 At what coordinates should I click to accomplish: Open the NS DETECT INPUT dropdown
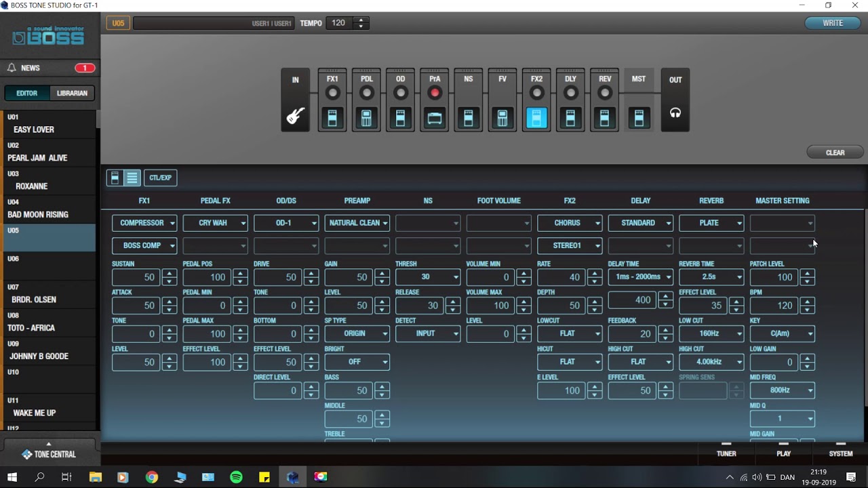[x=428, y=333]
